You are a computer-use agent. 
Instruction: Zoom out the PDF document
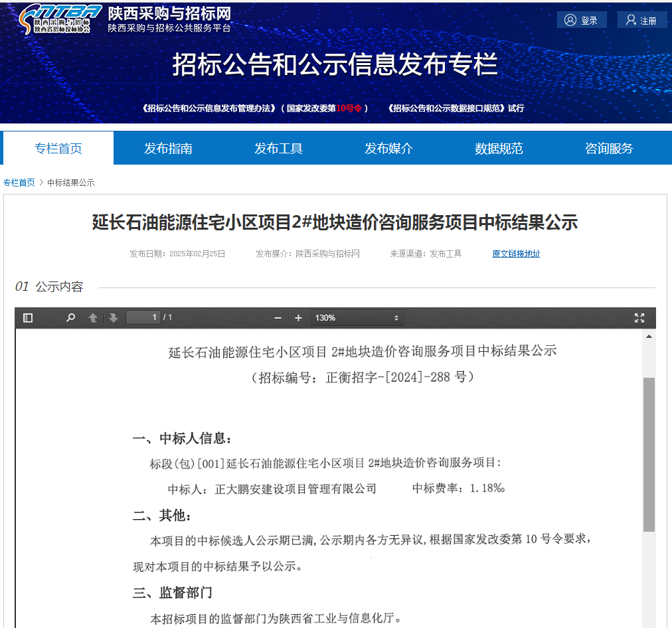[x=278, y=318]
